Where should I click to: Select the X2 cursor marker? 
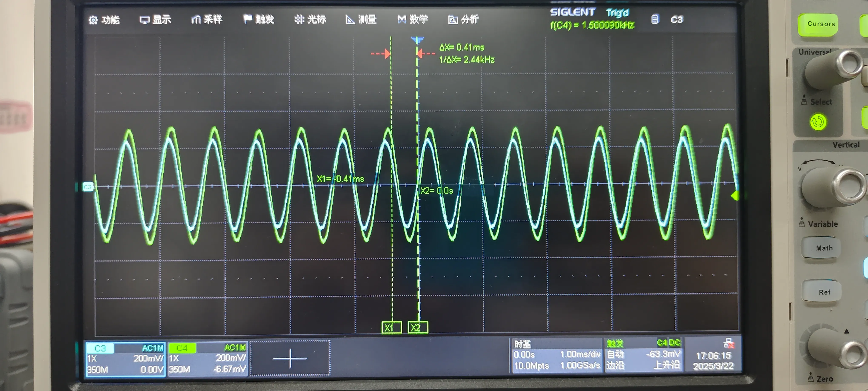pyautogui.click(x=418, y=327)
